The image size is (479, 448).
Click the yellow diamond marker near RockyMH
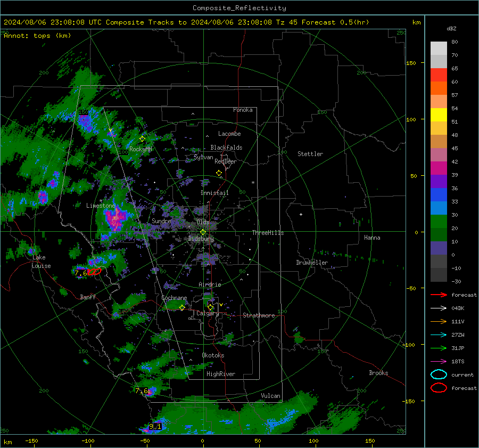142,139
